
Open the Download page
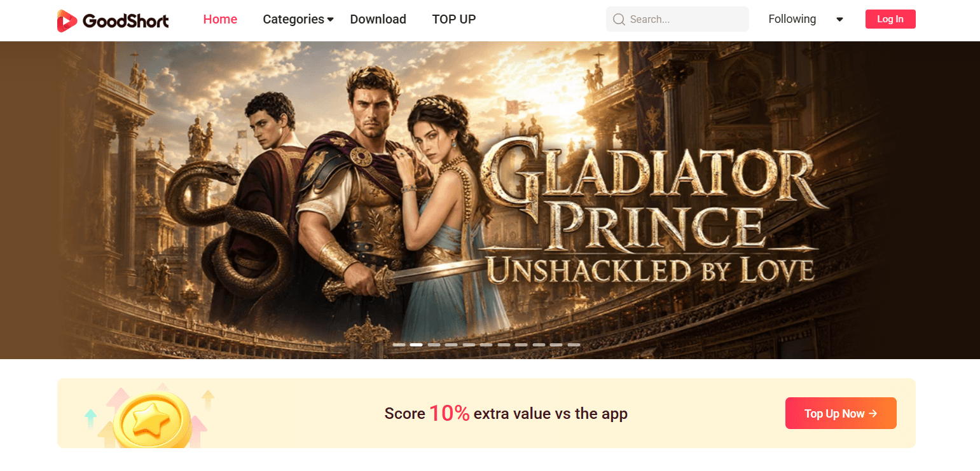(x=378, y=20)
